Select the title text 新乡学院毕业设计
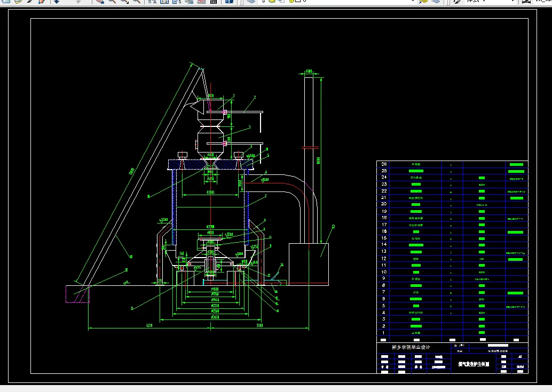This screenshot has width=552, height=392. (411, 347)
